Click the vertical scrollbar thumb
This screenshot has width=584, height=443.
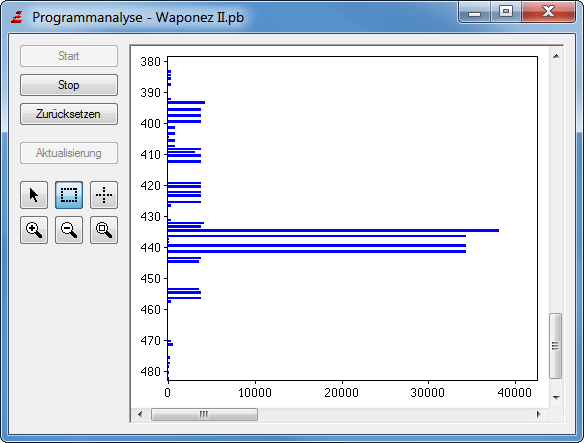click(x=556, y=346)
